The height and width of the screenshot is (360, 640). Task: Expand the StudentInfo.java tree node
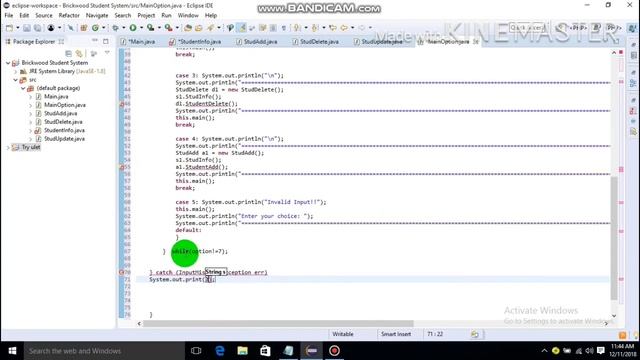[31, 131]
